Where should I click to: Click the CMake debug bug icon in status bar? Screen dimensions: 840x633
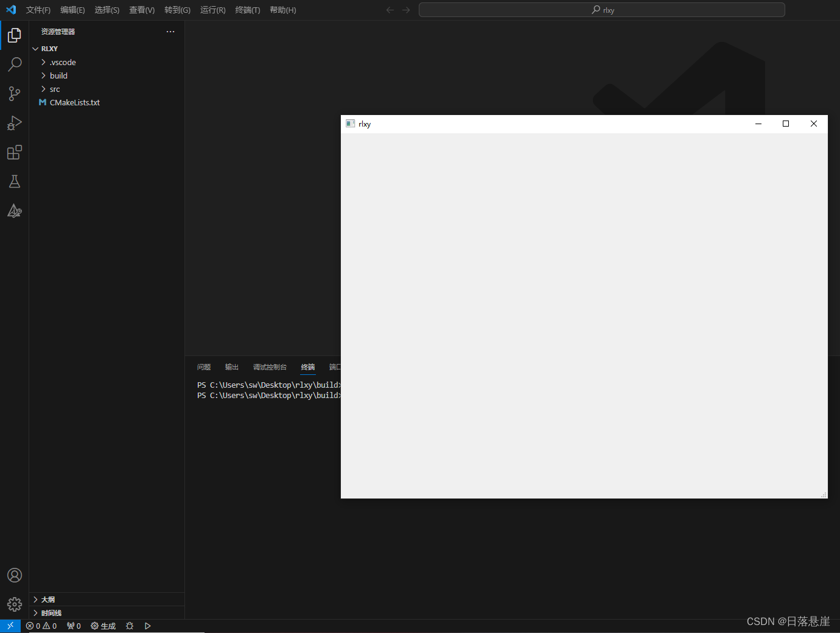point(130,626)
